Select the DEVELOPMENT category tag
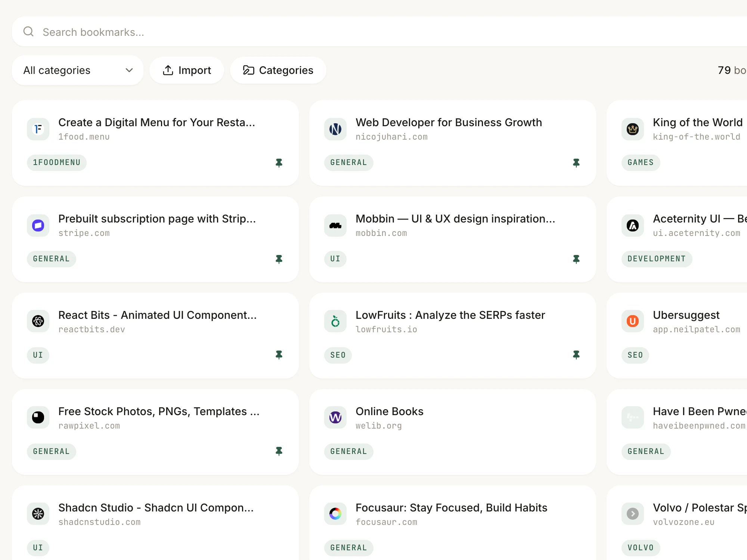747x560 pixels. click(657, 259)
